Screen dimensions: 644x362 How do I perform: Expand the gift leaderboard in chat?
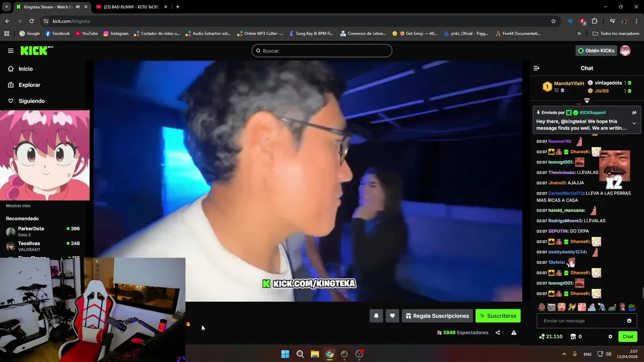587,101
